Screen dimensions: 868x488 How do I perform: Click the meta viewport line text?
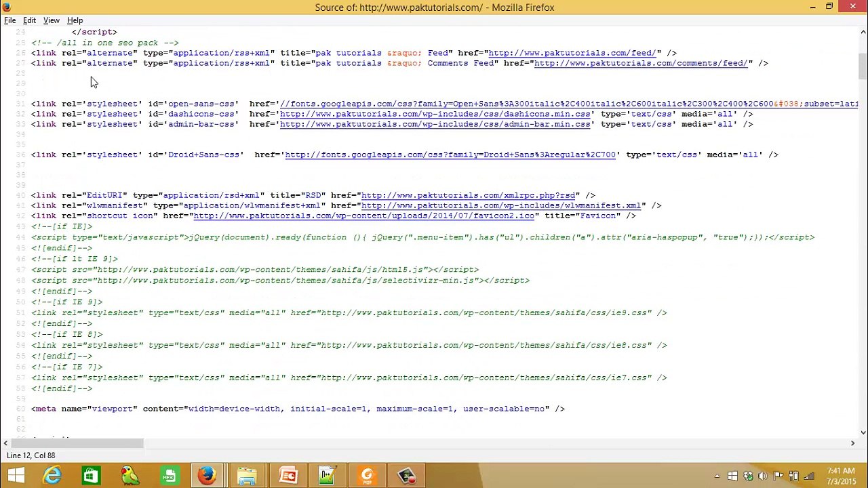tap(298, 409)
